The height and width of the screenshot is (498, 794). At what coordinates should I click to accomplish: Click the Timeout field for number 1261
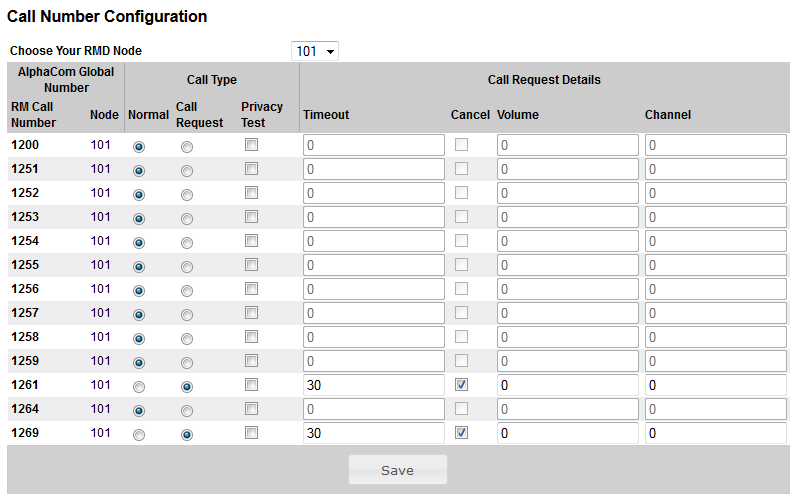pyautogui.click(x=373, y=385)
